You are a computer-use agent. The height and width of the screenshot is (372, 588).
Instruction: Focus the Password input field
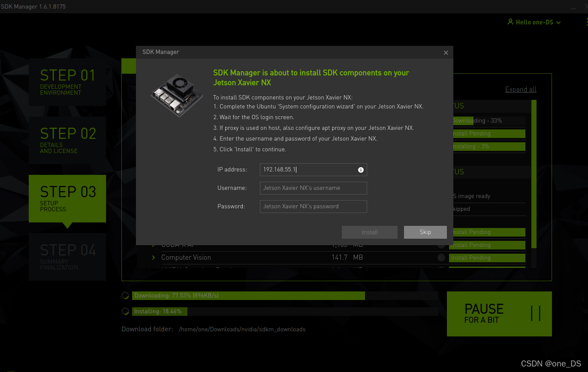tap(314, 207)
